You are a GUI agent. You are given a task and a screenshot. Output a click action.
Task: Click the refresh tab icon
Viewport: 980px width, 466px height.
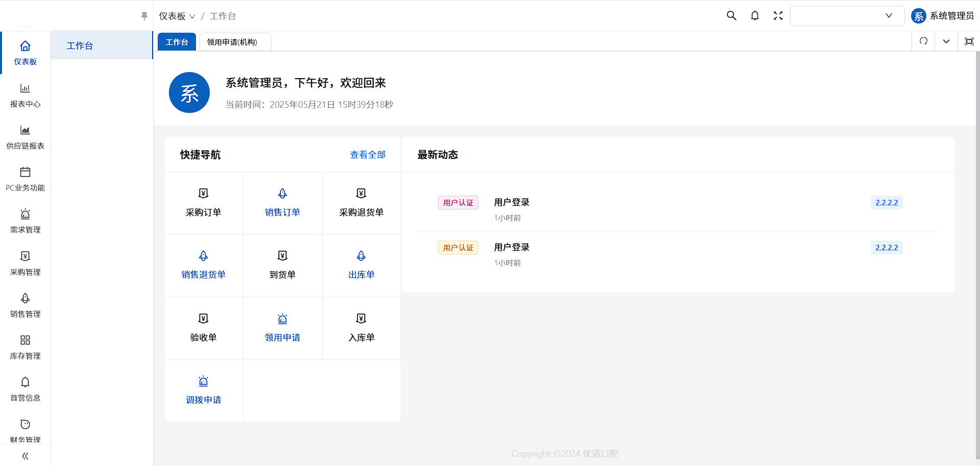point(923,41)
